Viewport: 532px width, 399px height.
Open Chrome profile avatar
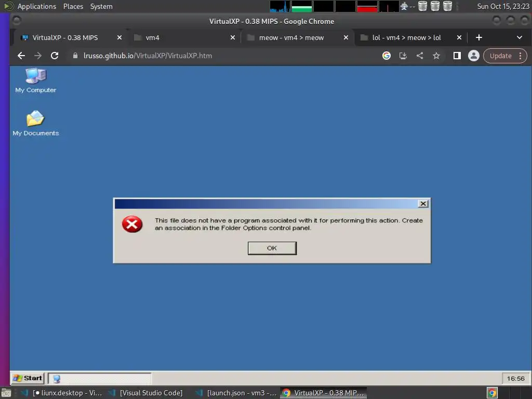[x=474, y=56]
